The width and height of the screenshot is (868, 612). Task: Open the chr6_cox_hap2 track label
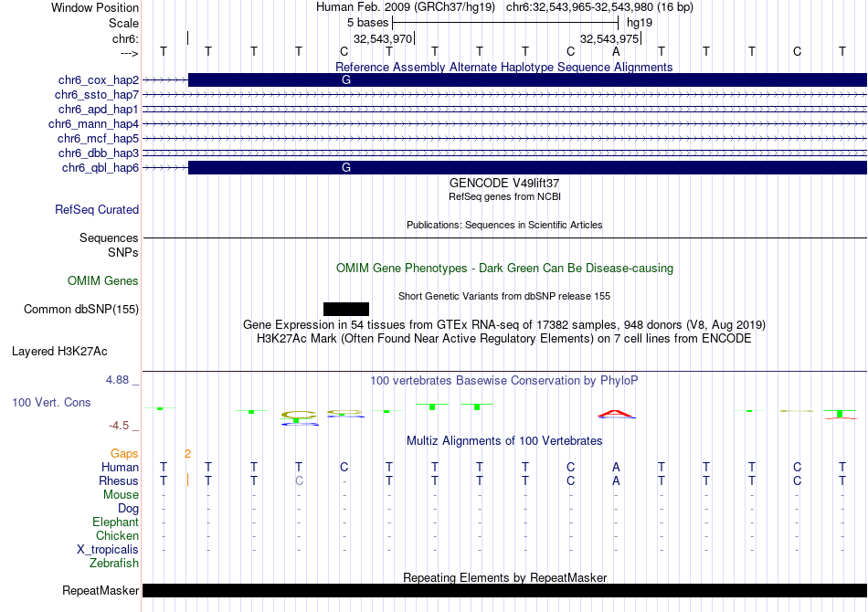click(99, 80)
